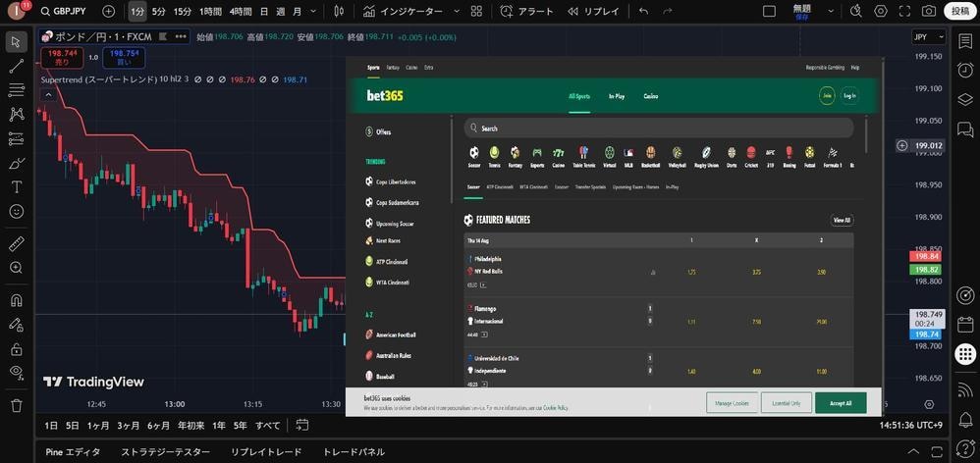This screenshot has height=463, width=980.
Task: Expand the indicator favorites dropdown chevron
Action: (x=457, y=11)
